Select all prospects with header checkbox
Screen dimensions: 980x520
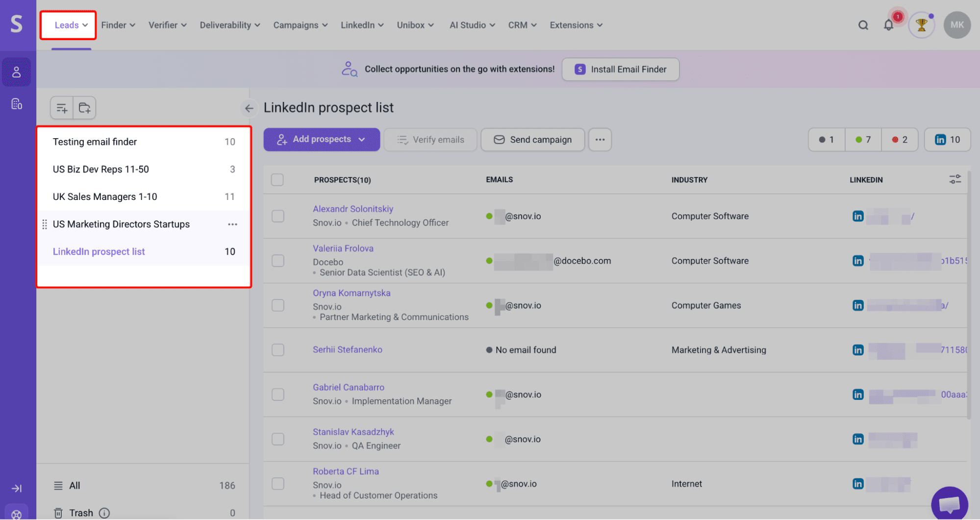(x=277, y=180)
